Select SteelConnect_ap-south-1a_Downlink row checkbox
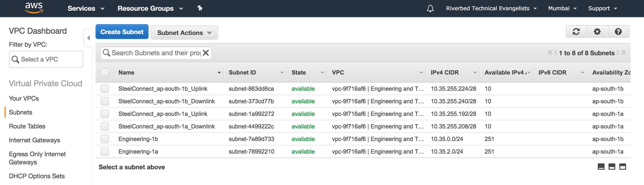The width and height of the screenshot is (644, 185). pos(105,126)
